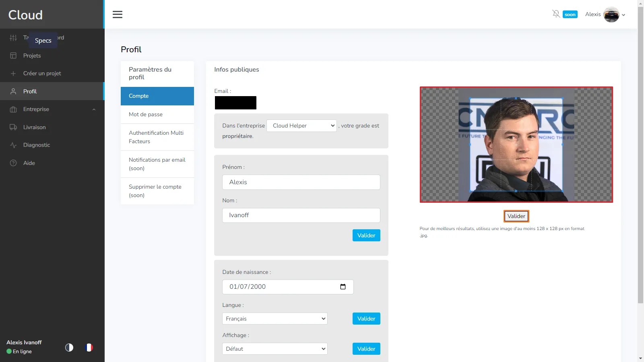Open the date de naissance calendar picker
This screenshot has width=644, height=362.
click(343, 287)
